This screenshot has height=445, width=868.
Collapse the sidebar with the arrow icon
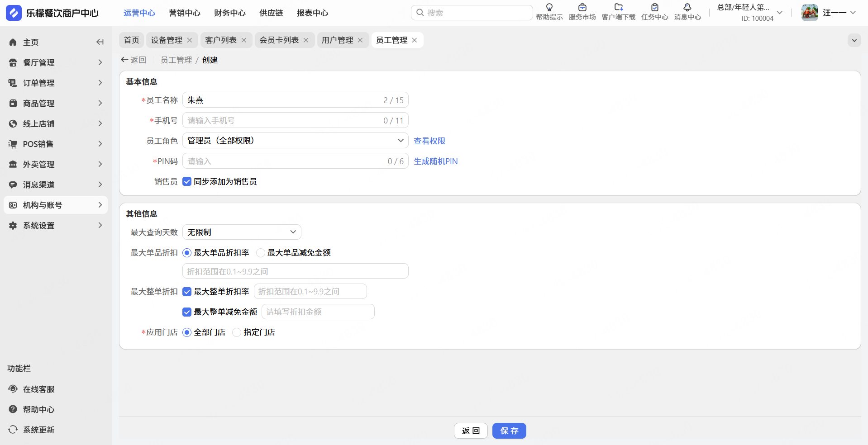[x=100, y=42]
